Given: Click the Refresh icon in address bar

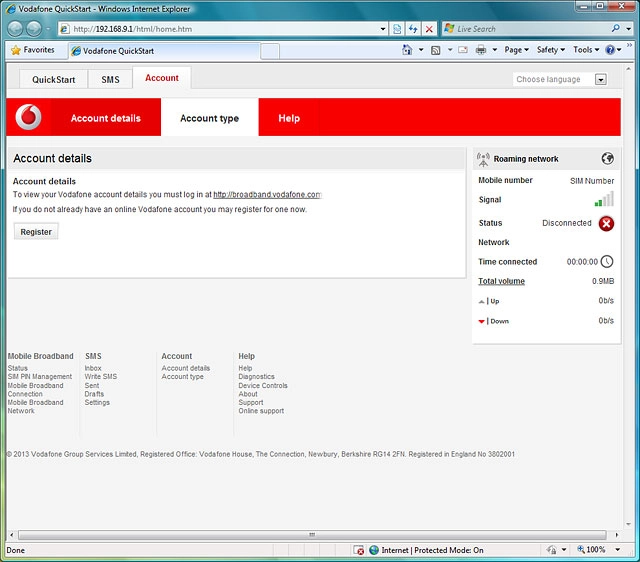Looking at the screenshot, I should pos(413,29).
